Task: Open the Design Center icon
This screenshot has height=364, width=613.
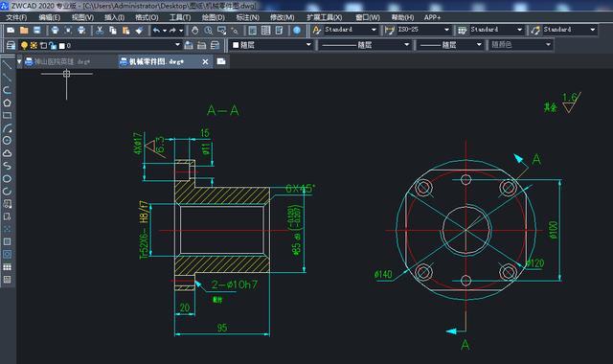Action: (266, 30)
